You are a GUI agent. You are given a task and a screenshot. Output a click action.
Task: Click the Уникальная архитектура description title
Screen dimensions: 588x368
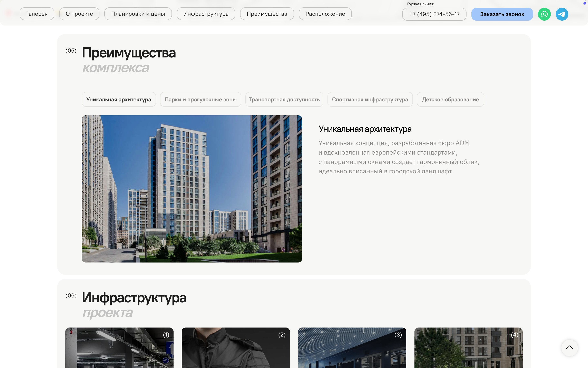pyautogui.click(x=365, y=129)
